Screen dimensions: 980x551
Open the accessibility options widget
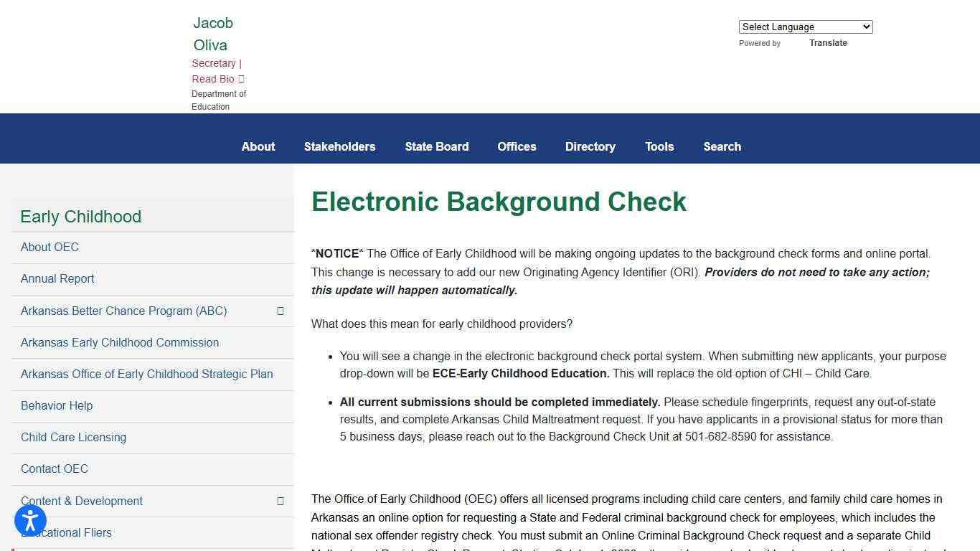pyautogui.click(x=29, y=521)
